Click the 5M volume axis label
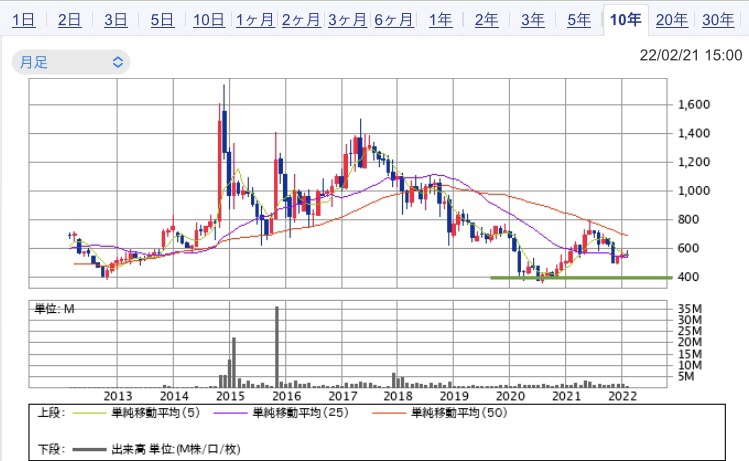Screen dimensions: 749x461 (686, 376)
